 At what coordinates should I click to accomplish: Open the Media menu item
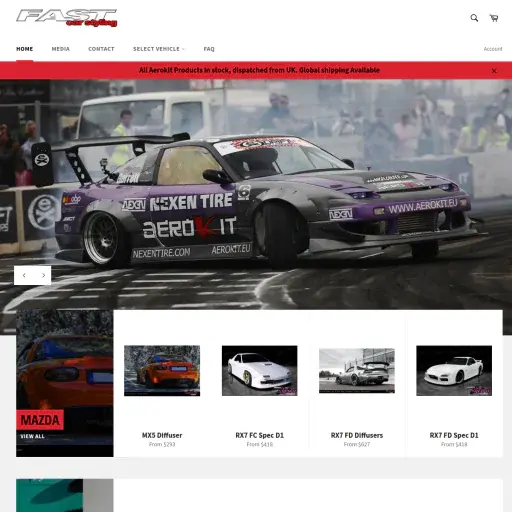[61, 49]
